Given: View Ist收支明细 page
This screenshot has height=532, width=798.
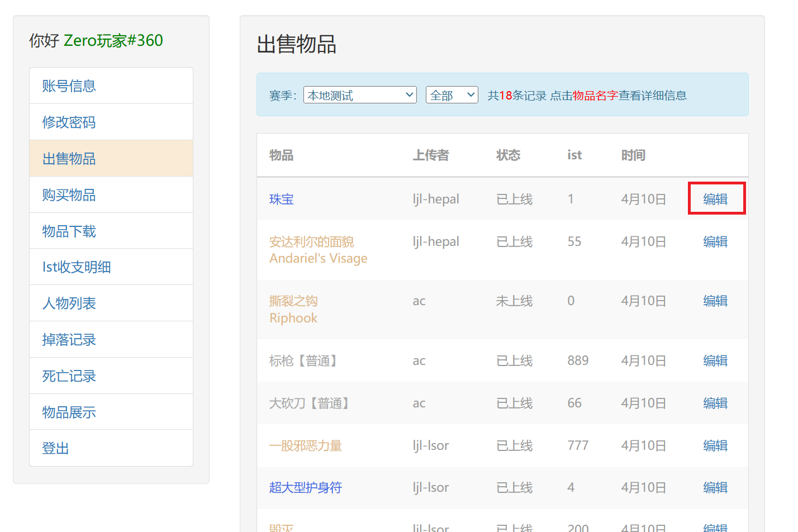Looking at the screenshot, I should point(77,267).
